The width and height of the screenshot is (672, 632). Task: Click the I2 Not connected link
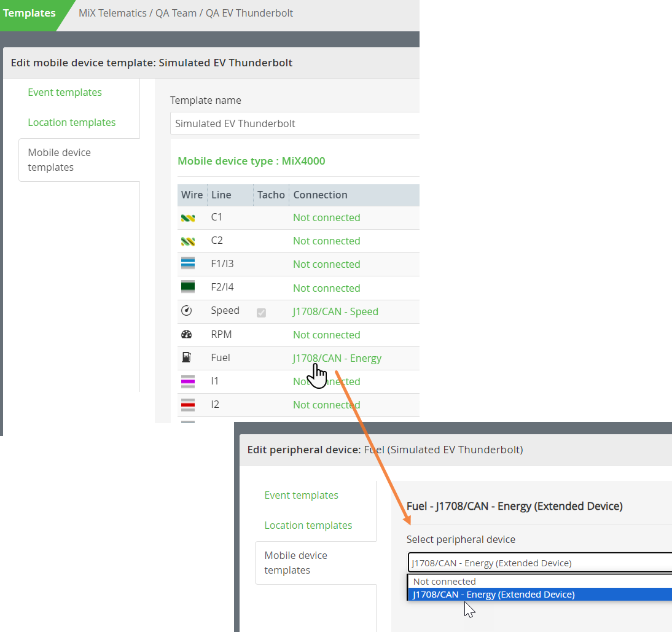point(327,405)
